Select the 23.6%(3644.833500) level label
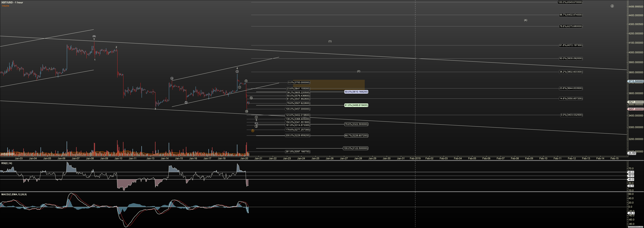The width and height of the screenshot is (644, 228). [571, 88]
